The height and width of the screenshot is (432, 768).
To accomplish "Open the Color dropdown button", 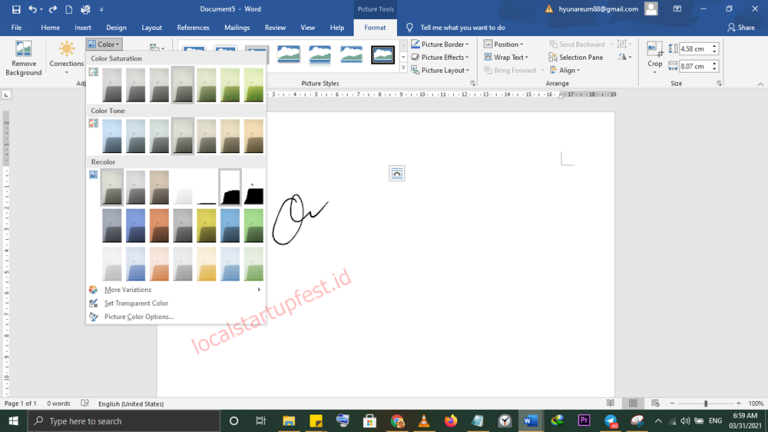I will point(104,44).
